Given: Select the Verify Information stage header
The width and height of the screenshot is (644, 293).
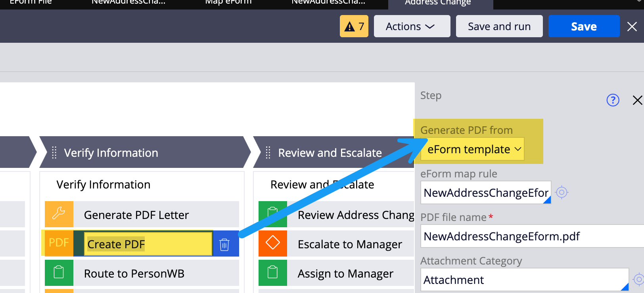Looking at the screenshot, I should [145, 152].
